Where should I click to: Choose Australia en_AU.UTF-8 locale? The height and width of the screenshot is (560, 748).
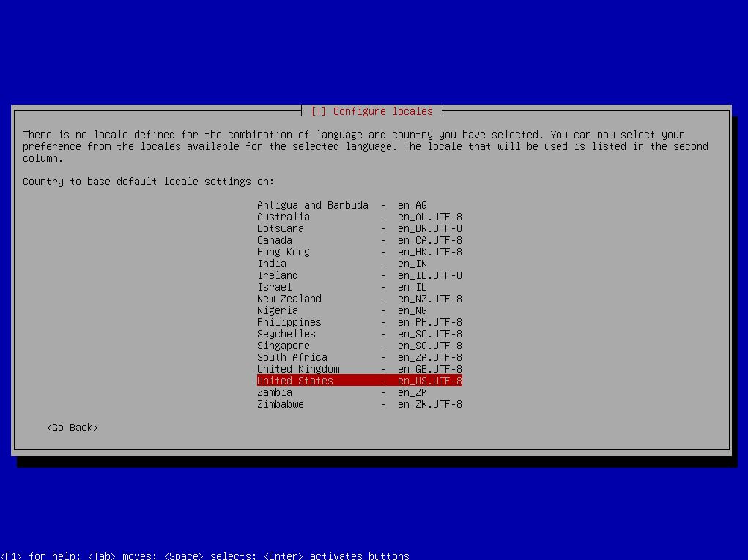coord(360,217)
